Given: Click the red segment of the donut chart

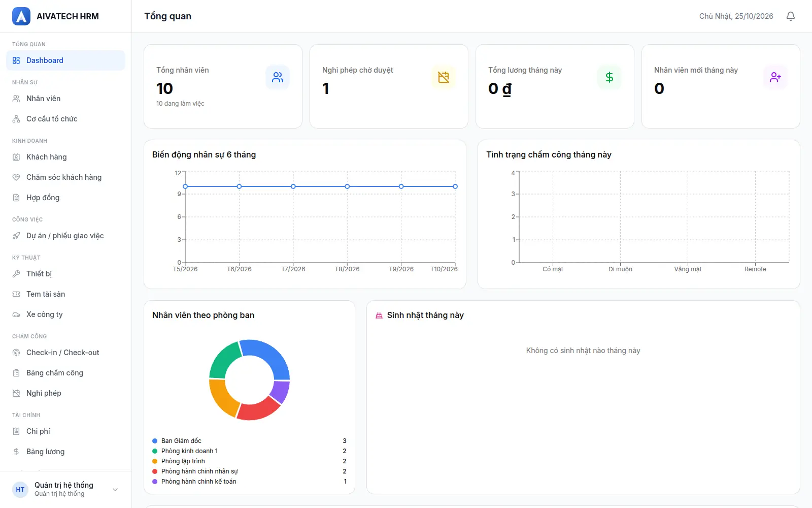Looking at the screenshot, I should tap(258, 409).
